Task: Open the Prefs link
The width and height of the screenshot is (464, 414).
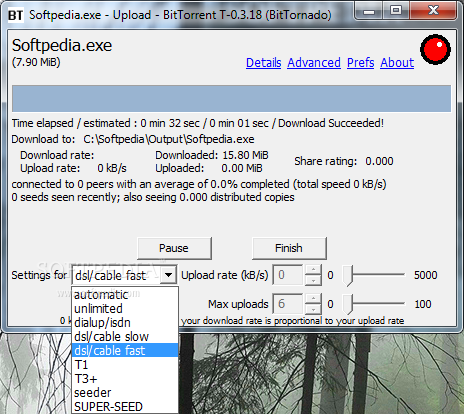Action: coord(361,63)
